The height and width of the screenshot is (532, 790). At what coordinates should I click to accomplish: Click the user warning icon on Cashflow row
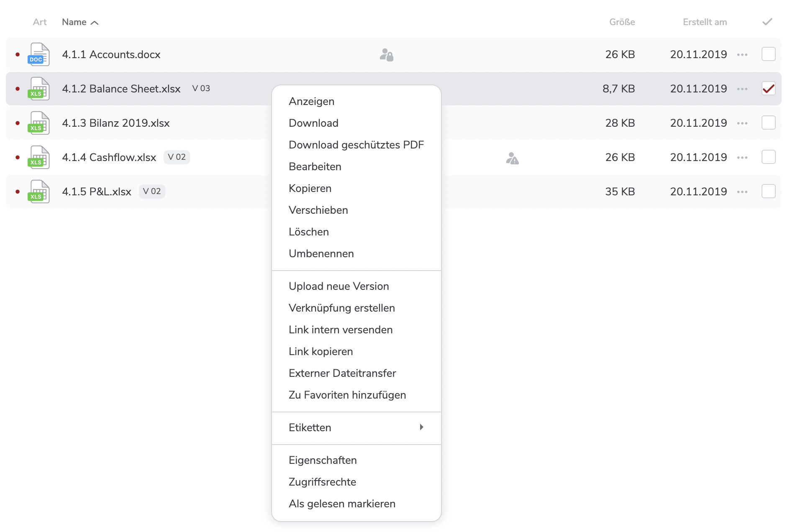[512, 158]
